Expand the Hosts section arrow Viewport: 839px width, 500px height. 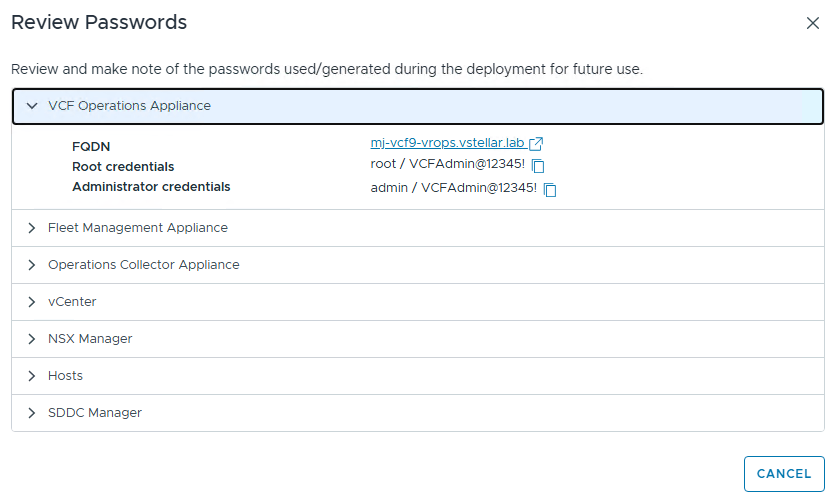click(x=32, y=376)
